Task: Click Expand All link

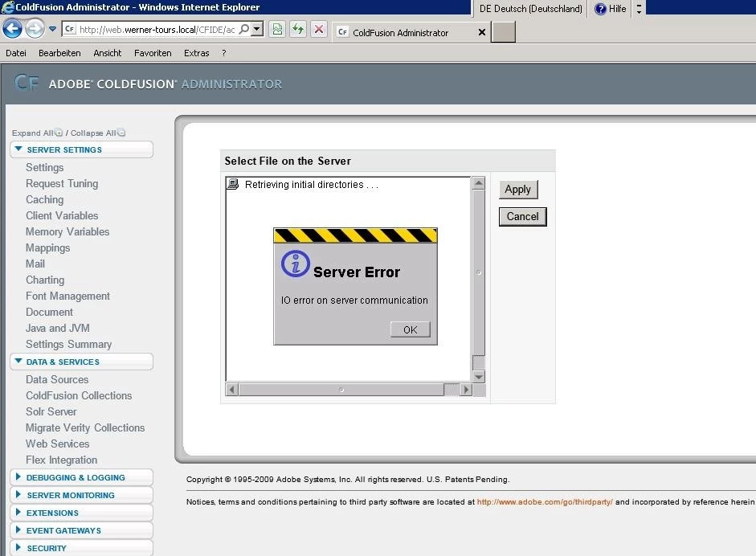Action: click(x=37, y=133)
